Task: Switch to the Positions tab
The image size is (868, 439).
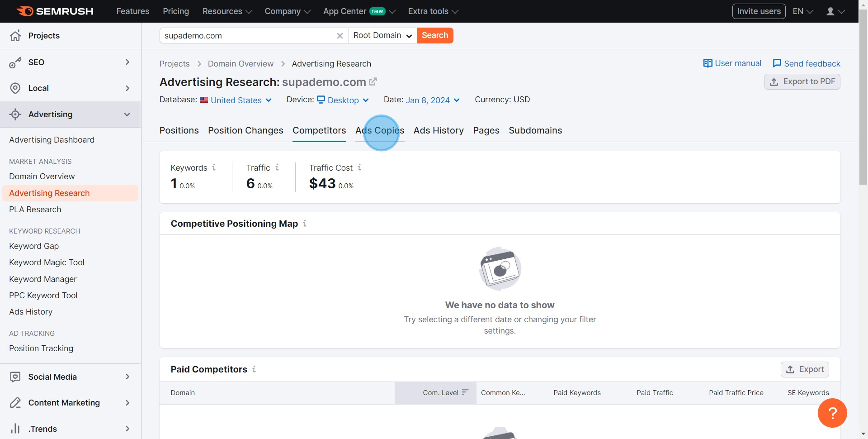Action: (x=179, y=130)
